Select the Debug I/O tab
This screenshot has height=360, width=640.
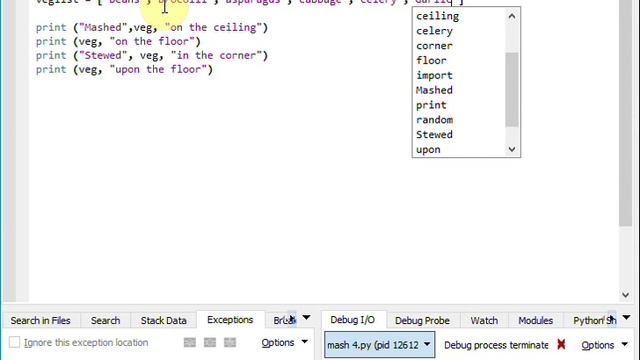(352, 320)
